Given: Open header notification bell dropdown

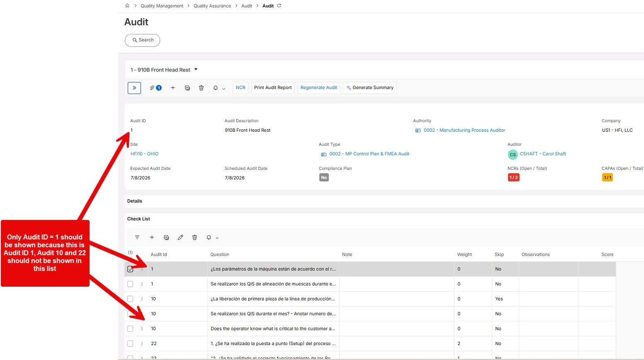Looking at the screenshot, I should 219,88.
